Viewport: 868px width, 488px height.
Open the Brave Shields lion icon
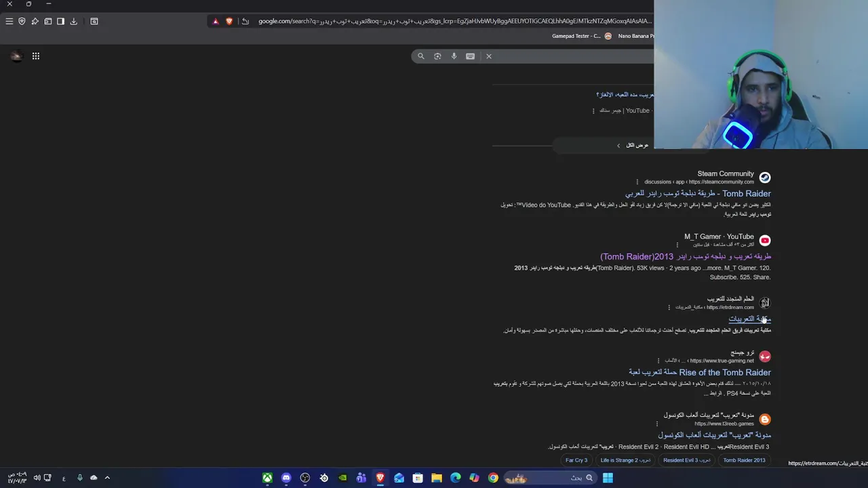[229, 21]
